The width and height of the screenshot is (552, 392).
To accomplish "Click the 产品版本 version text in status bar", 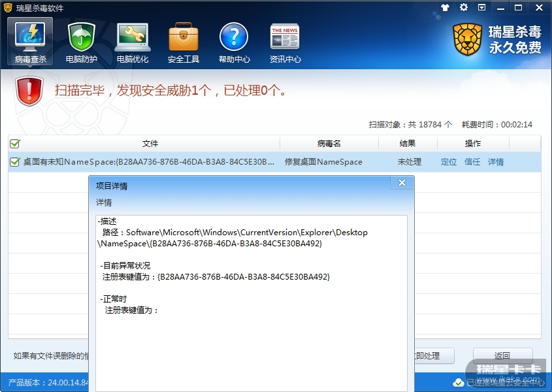I will [x=48, y=382].
